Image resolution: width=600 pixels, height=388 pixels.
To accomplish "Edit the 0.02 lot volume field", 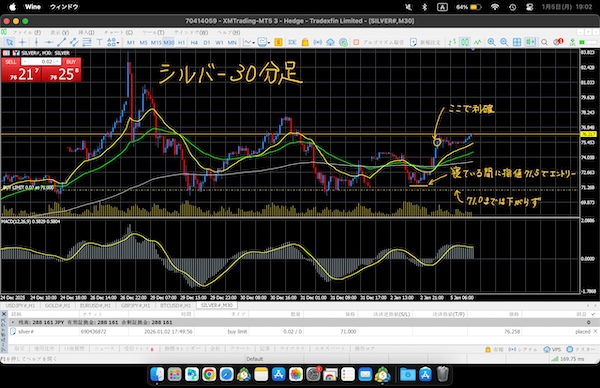I will pos(41,62).
